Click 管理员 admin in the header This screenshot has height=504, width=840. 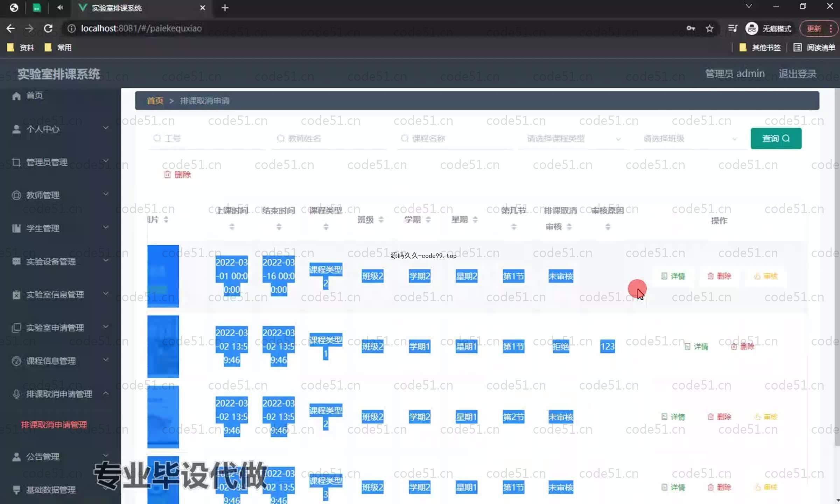(x=735, y=74)
